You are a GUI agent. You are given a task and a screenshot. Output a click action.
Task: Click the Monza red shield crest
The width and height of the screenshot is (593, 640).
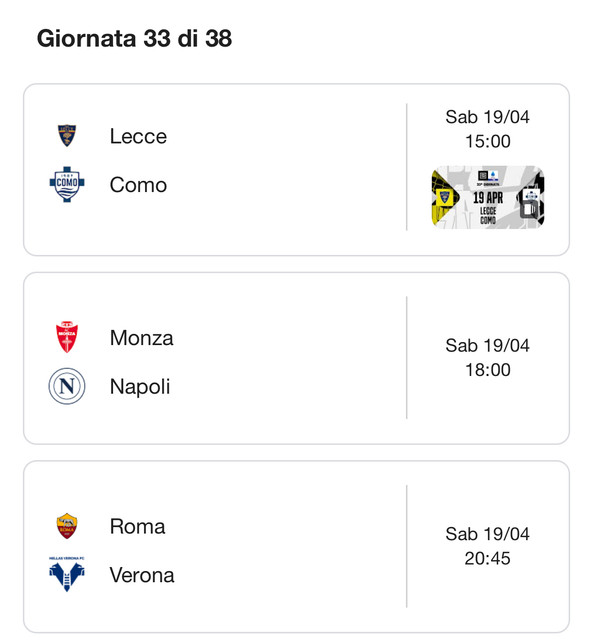[67, 337]
